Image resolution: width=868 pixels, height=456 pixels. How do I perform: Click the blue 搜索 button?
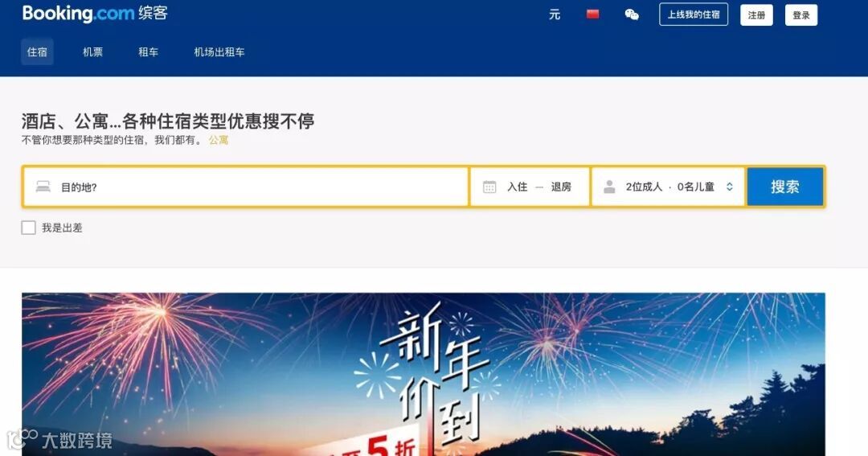[x=785, y=187]
